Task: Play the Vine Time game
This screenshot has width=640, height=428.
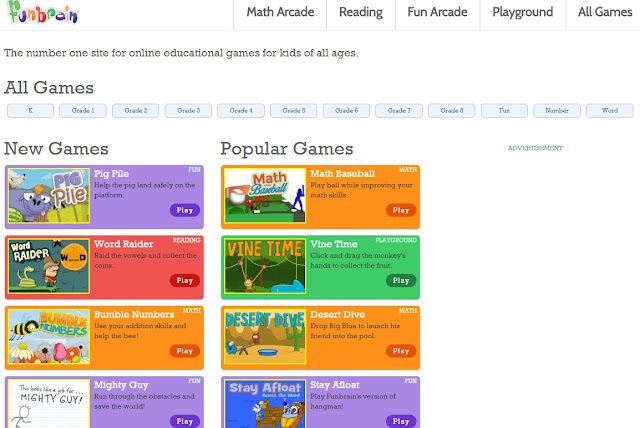Action: point(401,280)
